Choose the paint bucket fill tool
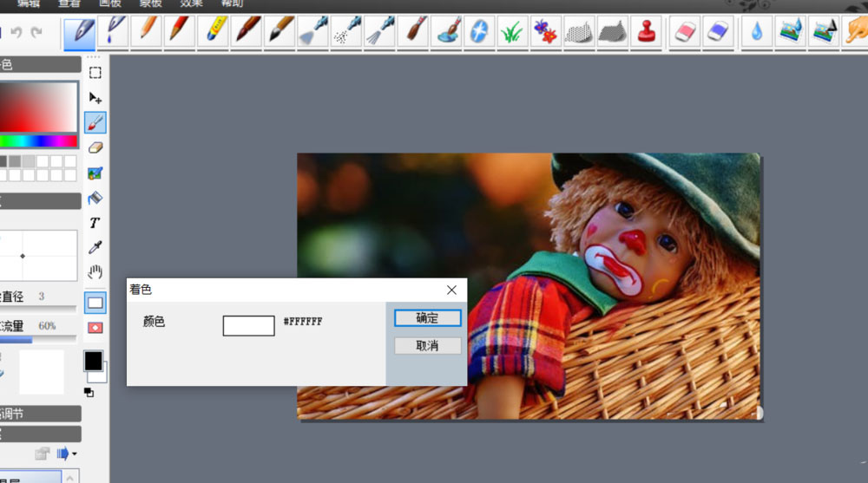 [95, 198]
